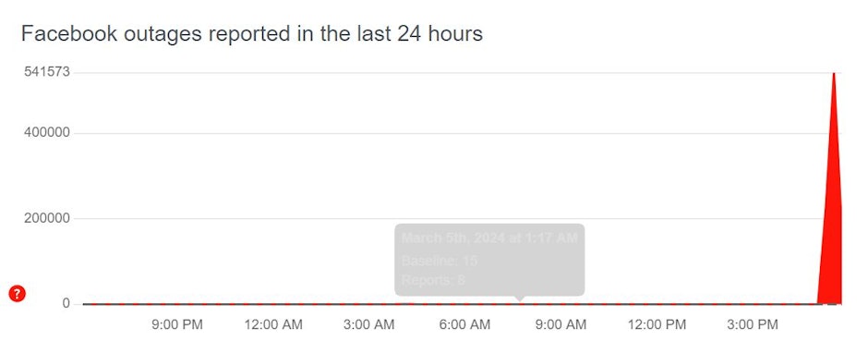The width and height of the screenshot is (868, 353).
Task: Select the 200000 y-axis label
Action: click(46, 218)
